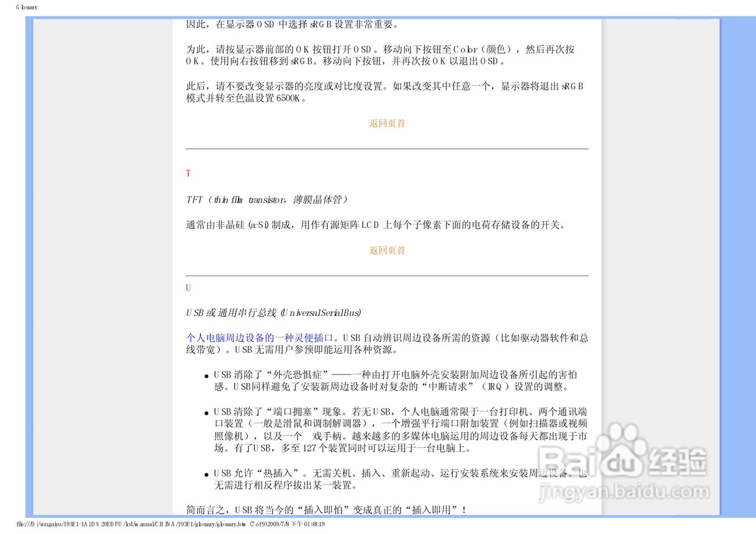Click the red letter T section heading
Image resolution: width=756 pixels, height=534 pixels.
pyautogui.click(x=188, y=174)
